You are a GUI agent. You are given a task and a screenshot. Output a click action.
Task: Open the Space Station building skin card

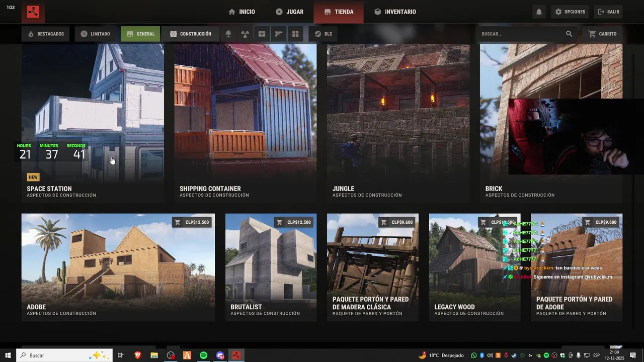[x=93, y=123]
